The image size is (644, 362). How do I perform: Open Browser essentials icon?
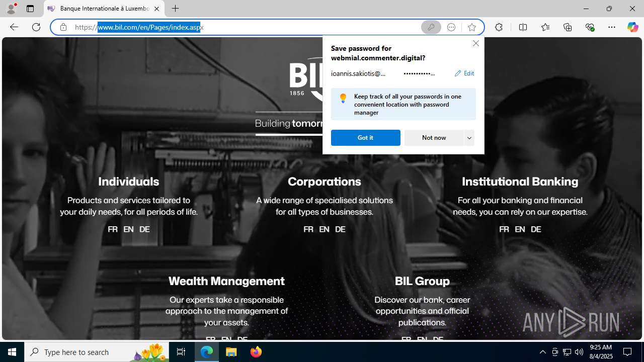click(590, 27)
